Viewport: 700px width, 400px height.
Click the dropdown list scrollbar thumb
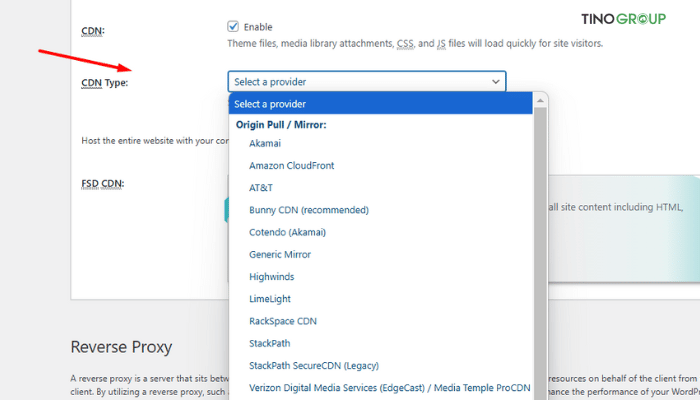(540, 254)
